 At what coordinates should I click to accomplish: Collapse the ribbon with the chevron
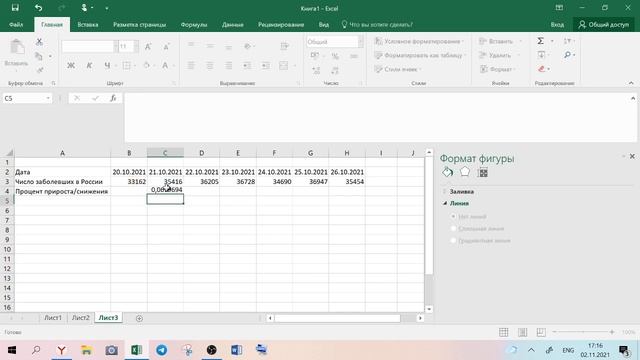[x=631, y=83]
